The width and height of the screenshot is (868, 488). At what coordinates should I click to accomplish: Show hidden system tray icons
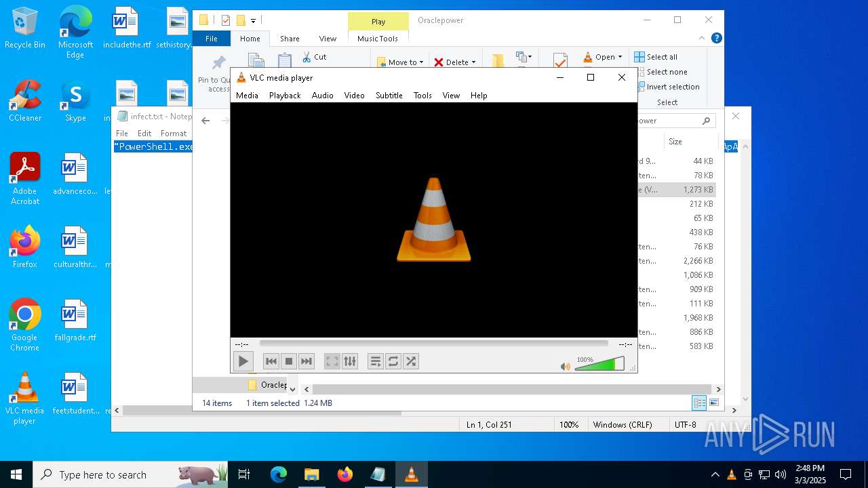coord(715,474)
